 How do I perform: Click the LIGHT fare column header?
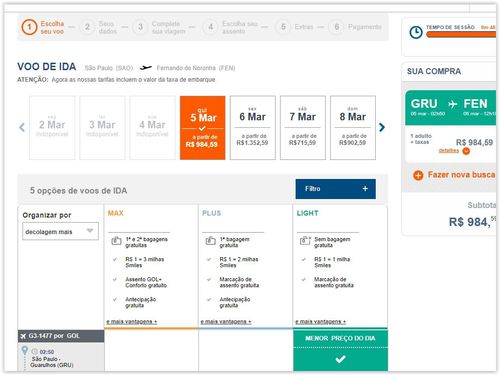pos(307,213)
